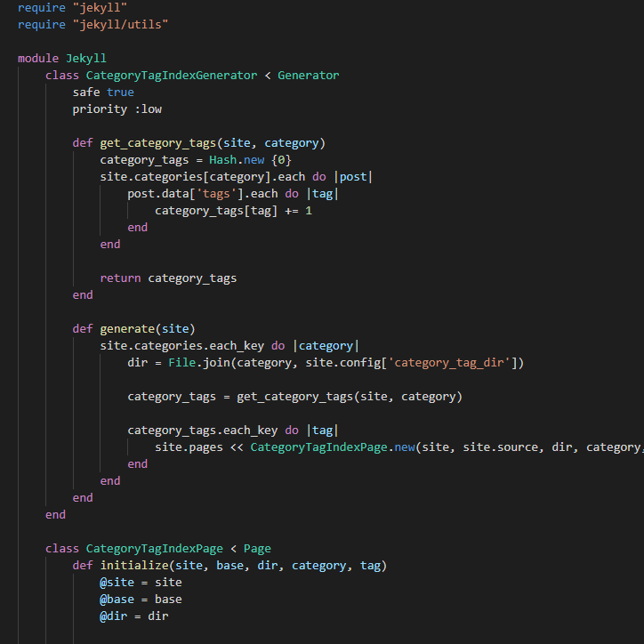Click the first require keyword at top
Image resolution: width=644 pixels, height=644 pixels.
pyautogui.click(x=42, y=8)
